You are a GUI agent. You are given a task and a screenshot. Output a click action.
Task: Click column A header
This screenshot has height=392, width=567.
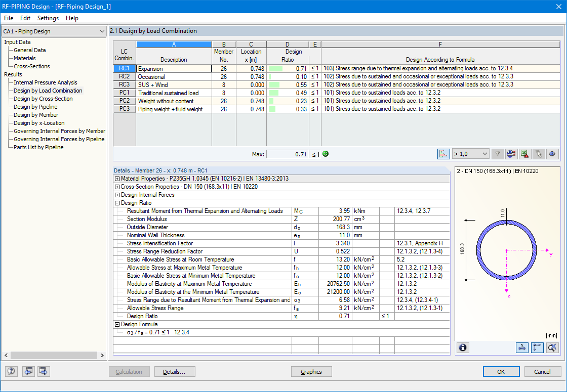tap(174, 45)
